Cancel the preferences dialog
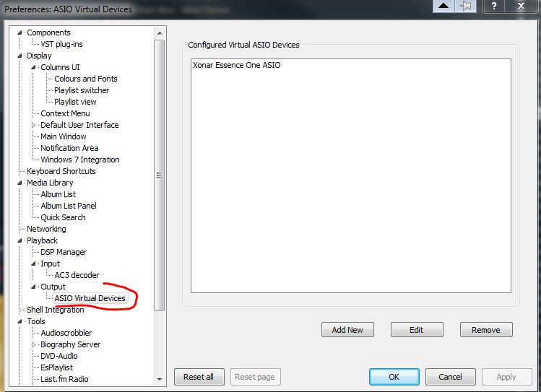Screen dimensions: 541x392 coord(450,377)
